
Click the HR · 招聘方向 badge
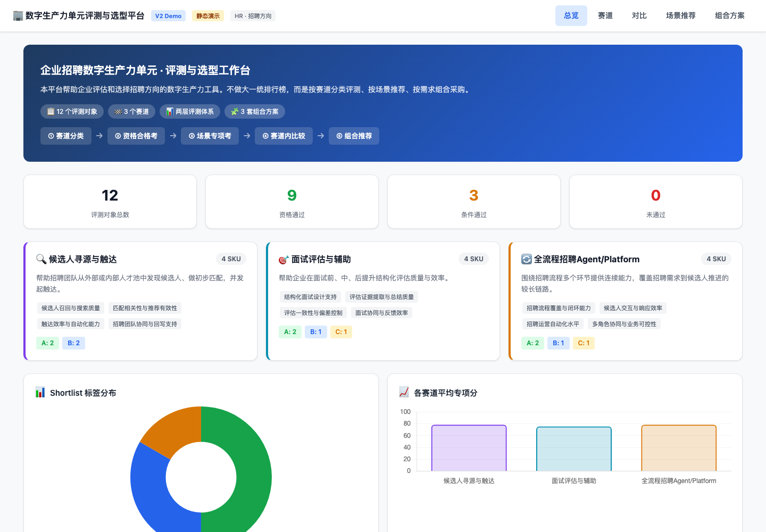pos(253,16)
